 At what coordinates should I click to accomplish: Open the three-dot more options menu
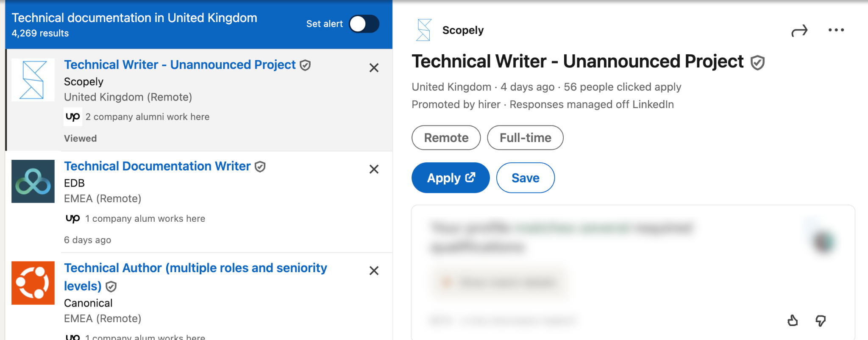(836, 30)
